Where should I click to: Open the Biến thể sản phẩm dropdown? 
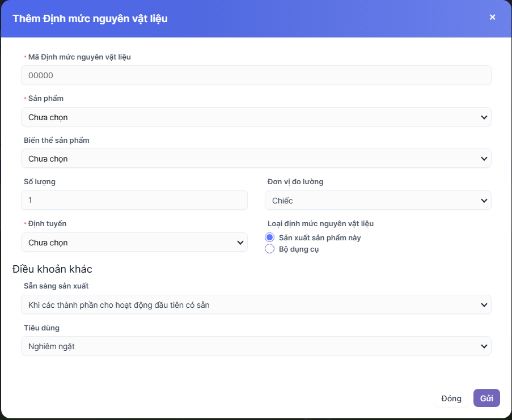pyautogui.click(x=249, y=159)
